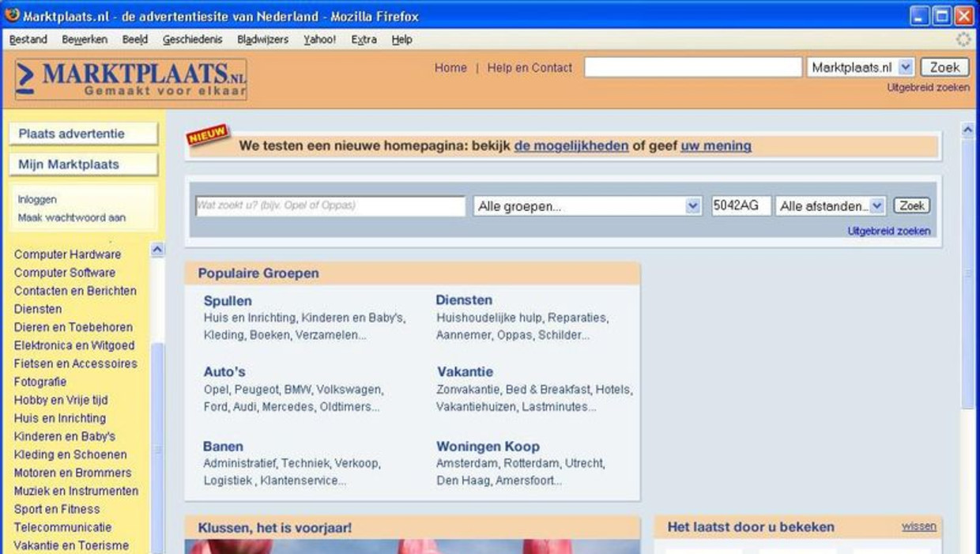Click the 'wissen' link for recently viewed
Image resolution: width=980 pixels, height=554 pixels.
tap(918, 526)
